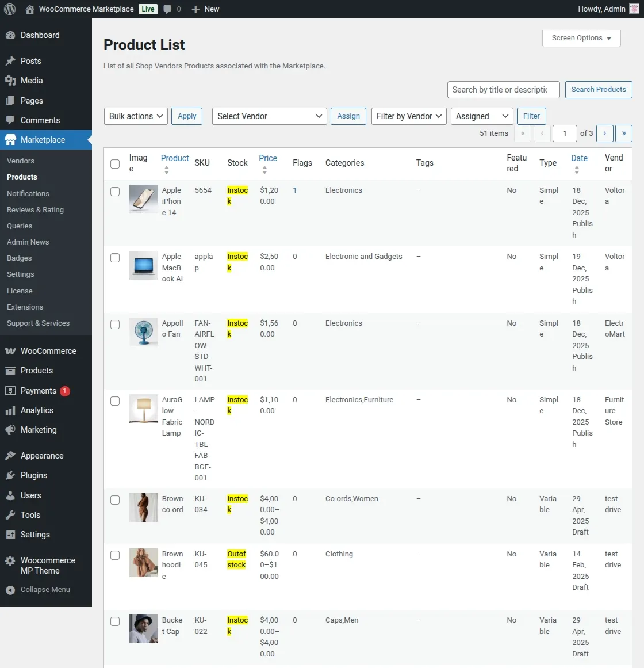This screenshot has width=644, height=668.
Task: Open the Marketplace sidebar icon
Action: pyautogui.click(x=11, y=140)
